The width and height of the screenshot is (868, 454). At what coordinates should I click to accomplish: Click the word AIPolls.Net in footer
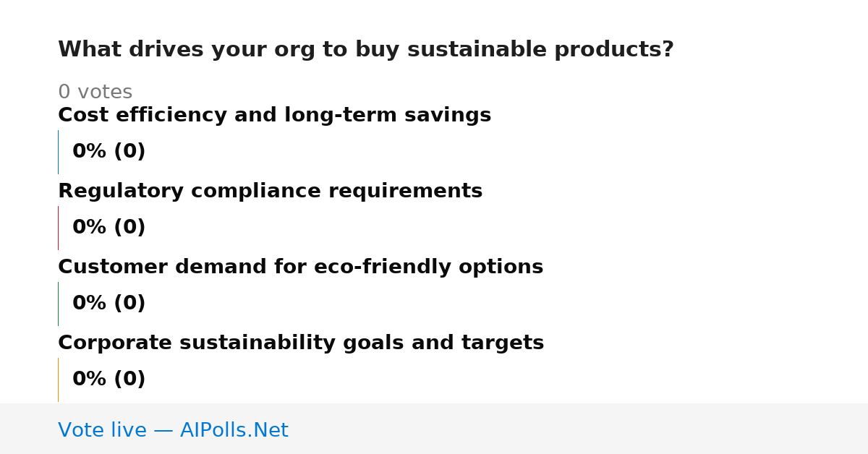(x=234, y=430)
